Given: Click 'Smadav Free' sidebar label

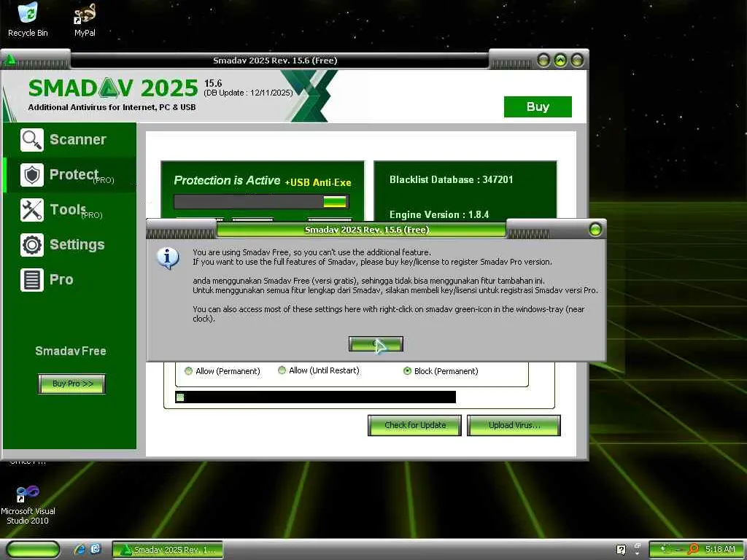Looking at the screenshot, I should click(x=71, y=351).
